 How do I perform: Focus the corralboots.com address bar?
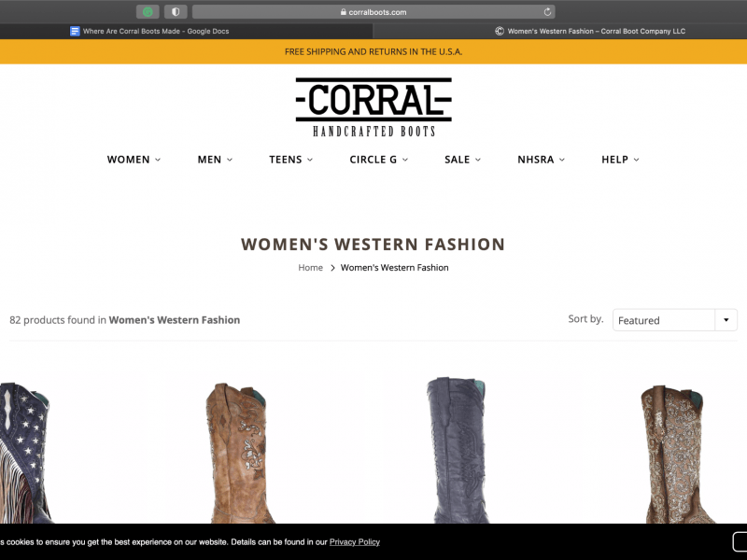click(373, 12)
